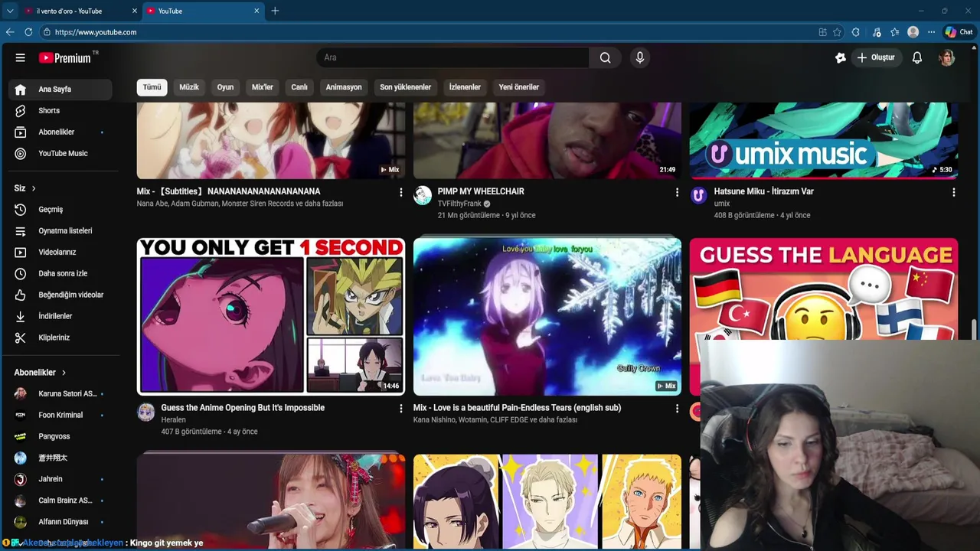980x551 pixels.
Task: Open browser tab list dropdown
Action: pyautogui.click(x=9, y=11)
